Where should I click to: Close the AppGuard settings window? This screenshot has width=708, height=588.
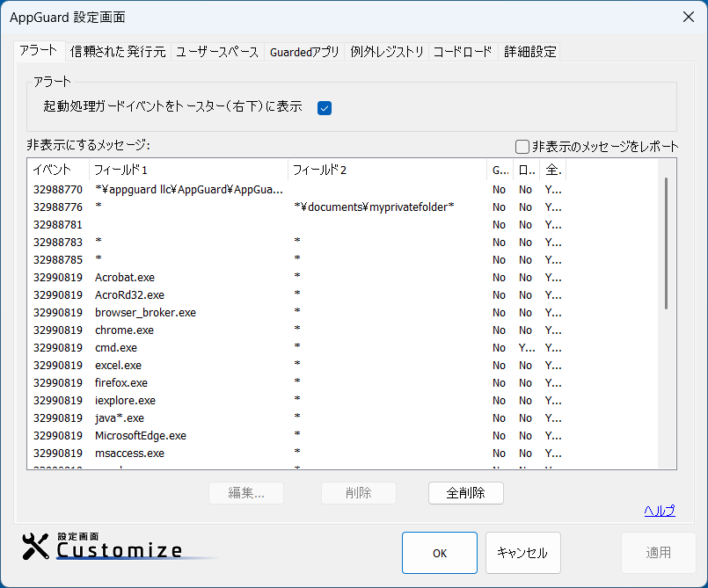[689, 17]
